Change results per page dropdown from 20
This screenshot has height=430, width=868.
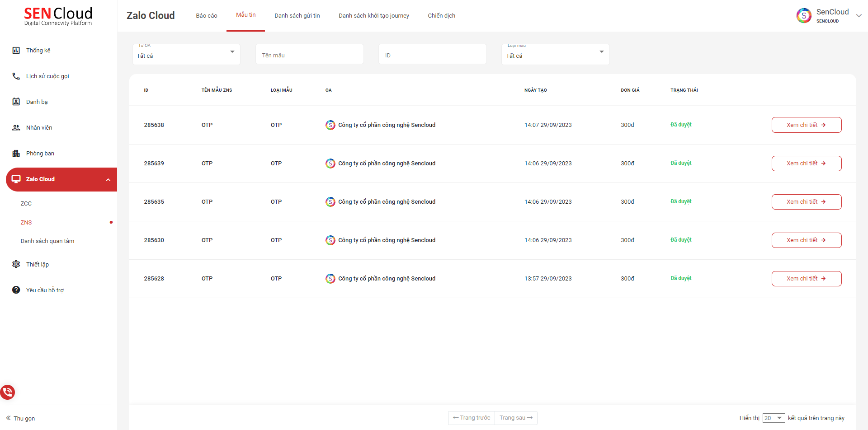tap(774, 418)
